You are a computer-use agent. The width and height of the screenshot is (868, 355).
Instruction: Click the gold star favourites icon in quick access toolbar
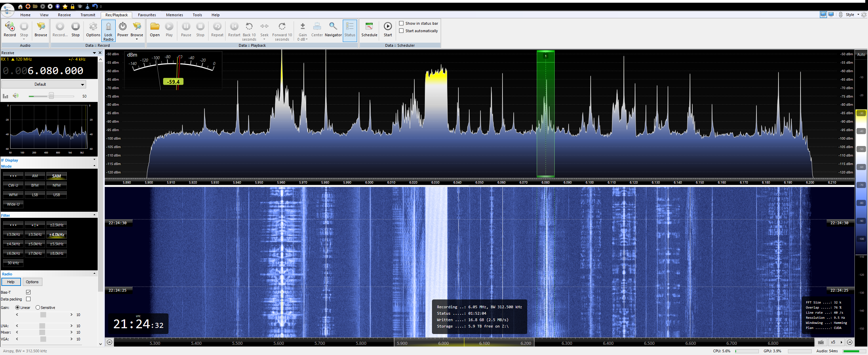tap(65, 6)
